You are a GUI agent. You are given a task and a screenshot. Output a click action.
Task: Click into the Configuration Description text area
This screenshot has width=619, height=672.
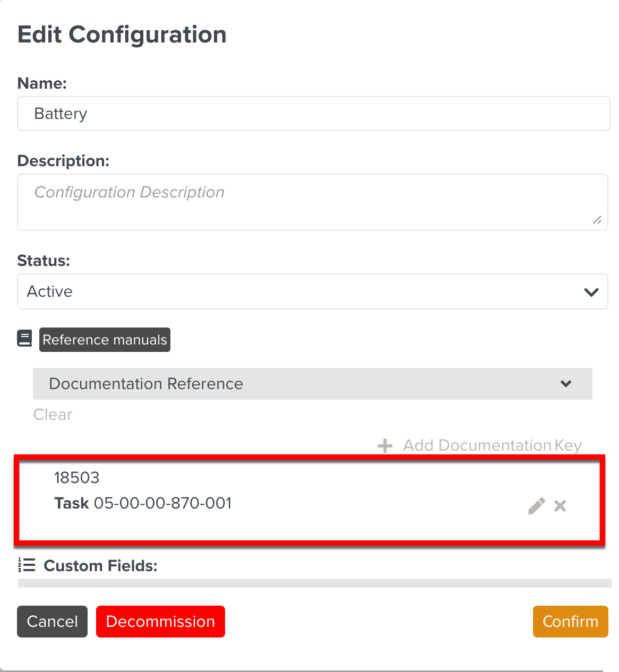click(312, 202)
